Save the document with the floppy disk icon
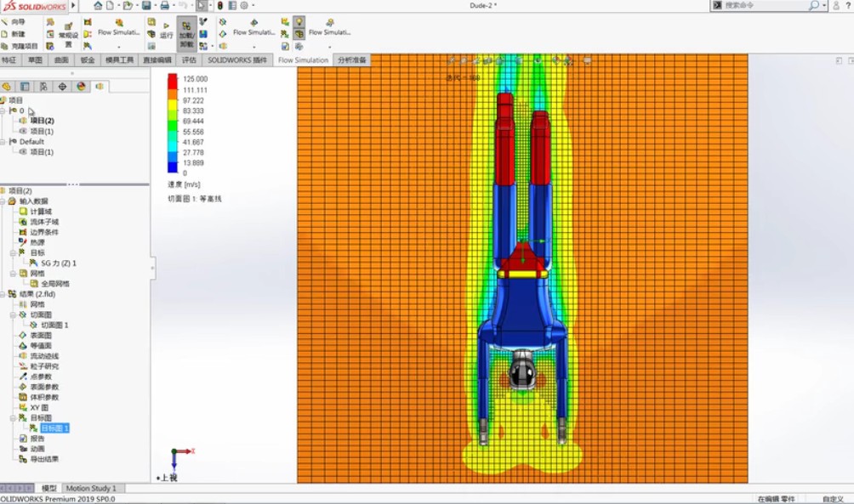The image size is (854, 504). tap(146, 5)
